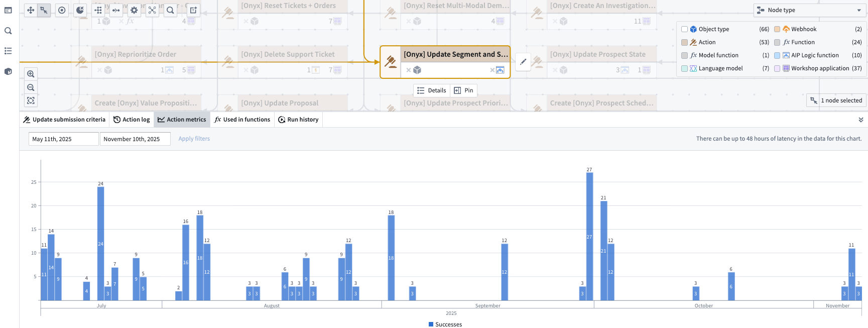Switch to the Action log tab

(x=132, y=120)
